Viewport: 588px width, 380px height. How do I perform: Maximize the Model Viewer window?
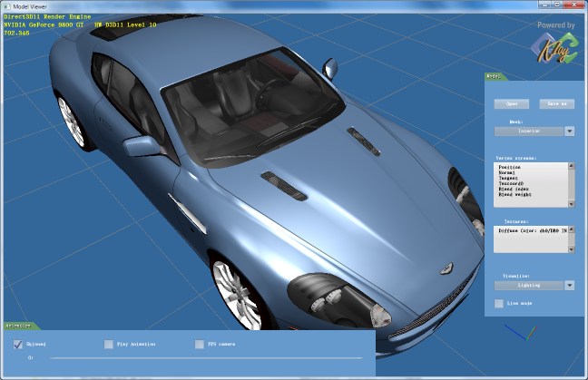557,5
